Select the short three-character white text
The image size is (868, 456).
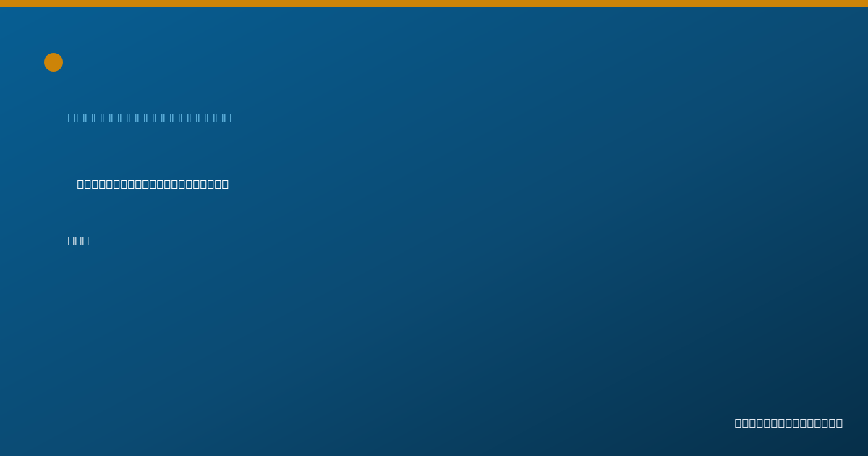pos(78,240)
